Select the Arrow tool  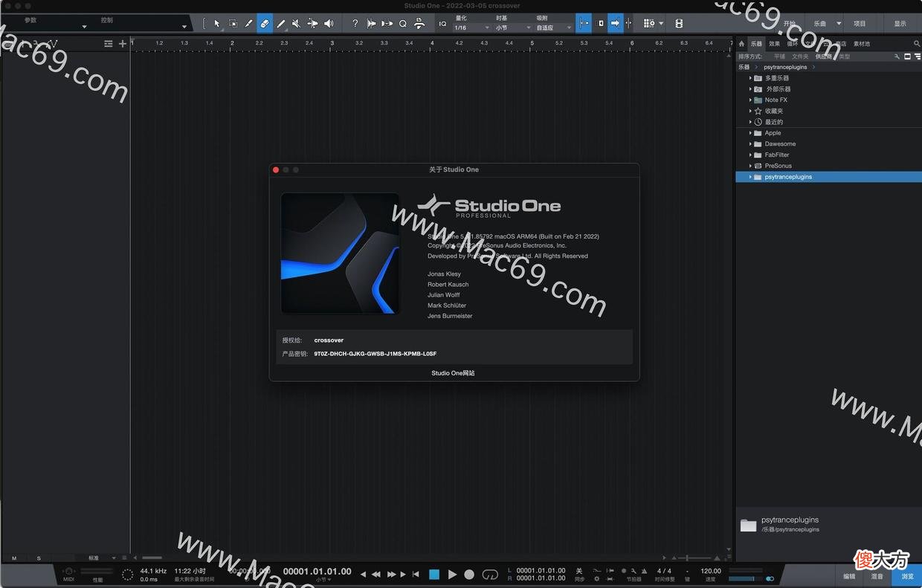(217, 24)
